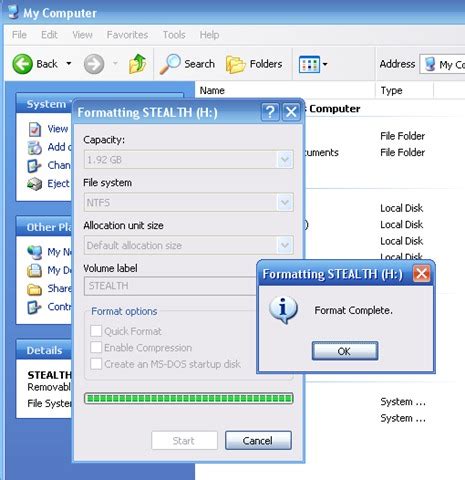Click the Other Places panel header
The image size is (465, 480).
44,227
